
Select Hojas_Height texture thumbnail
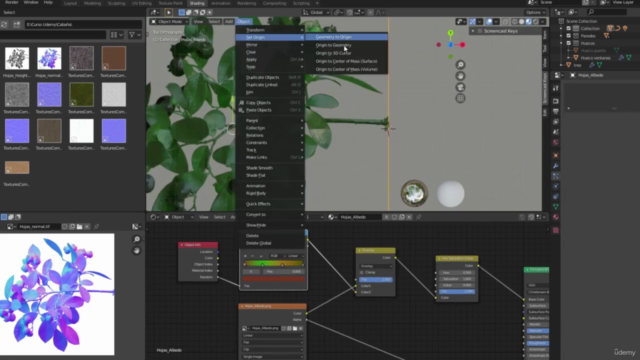tap(17, 58)
